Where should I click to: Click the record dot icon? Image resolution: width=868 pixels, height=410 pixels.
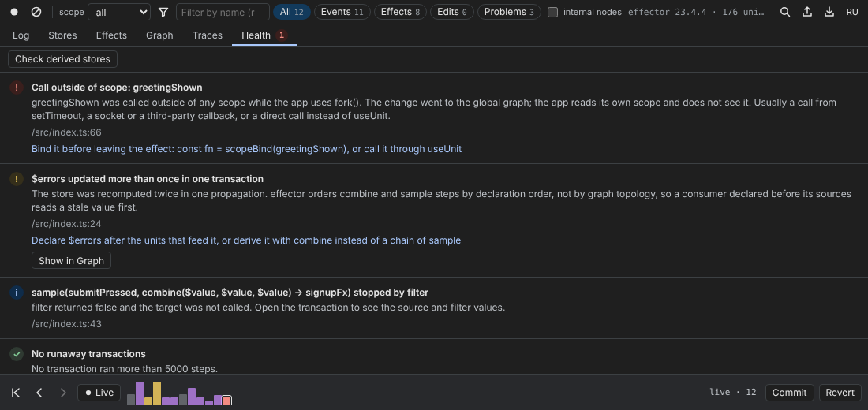[x=14, y=12]
